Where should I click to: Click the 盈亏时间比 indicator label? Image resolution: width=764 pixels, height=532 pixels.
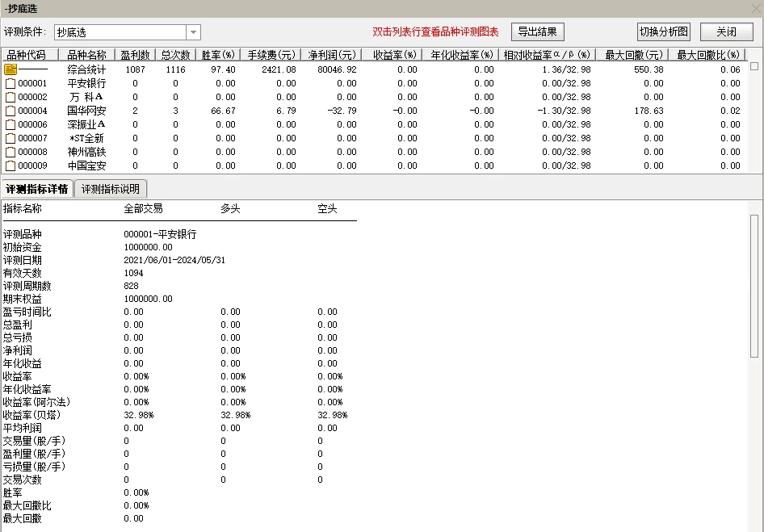pyautogui.click(x=27, y=312)
